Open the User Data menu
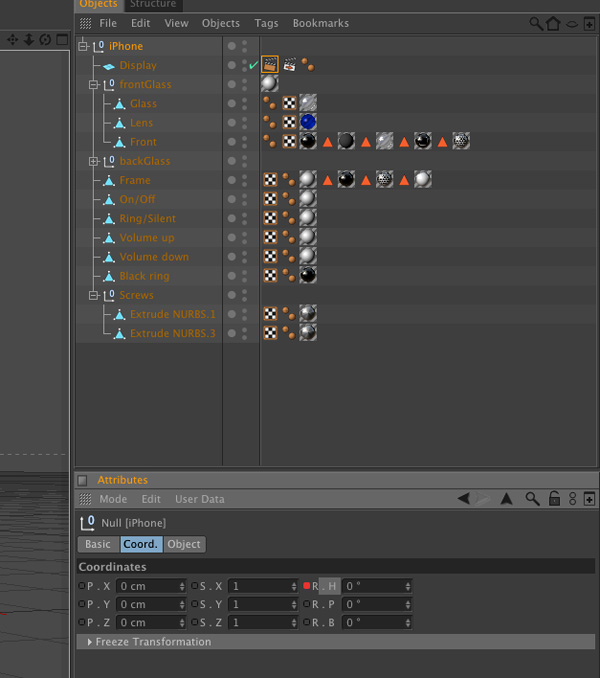Image resolution: width=600 pixels, height=678 pixels. pos(200,499)
